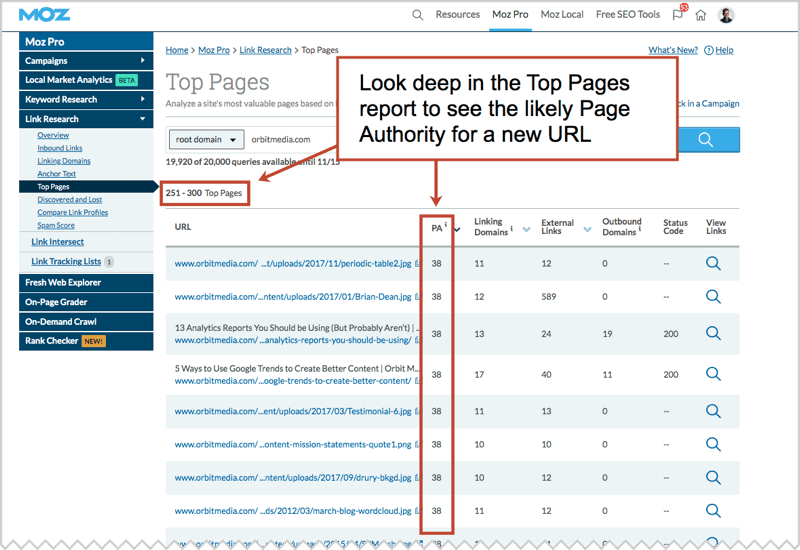Click Home breadcrumb link
This screenshot has height=550, width=800.
(x=177, y=50)
